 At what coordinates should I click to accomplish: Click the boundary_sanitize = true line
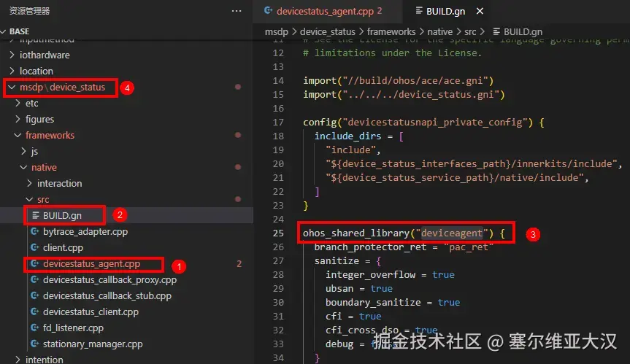[x=393, y=303]
